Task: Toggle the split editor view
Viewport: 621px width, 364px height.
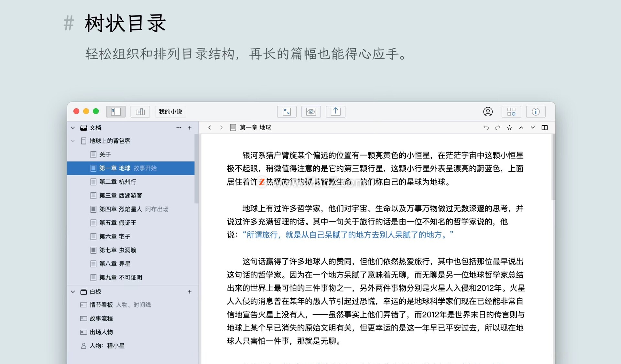Action: 545,128
